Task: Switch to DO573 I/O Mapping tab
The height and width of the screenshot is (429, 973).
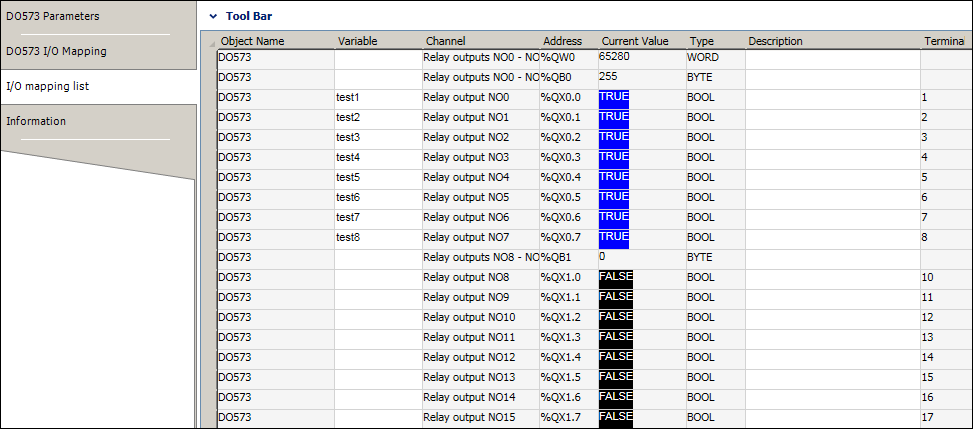Action: click(56, 51)
